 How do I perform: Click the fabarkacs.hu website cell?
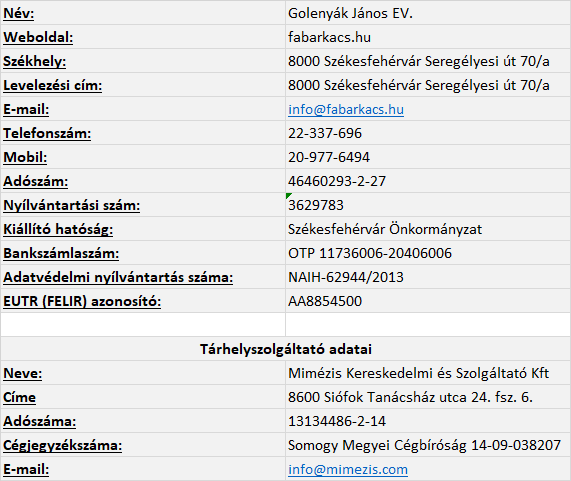pyautogui.click(x=428, y=37)
